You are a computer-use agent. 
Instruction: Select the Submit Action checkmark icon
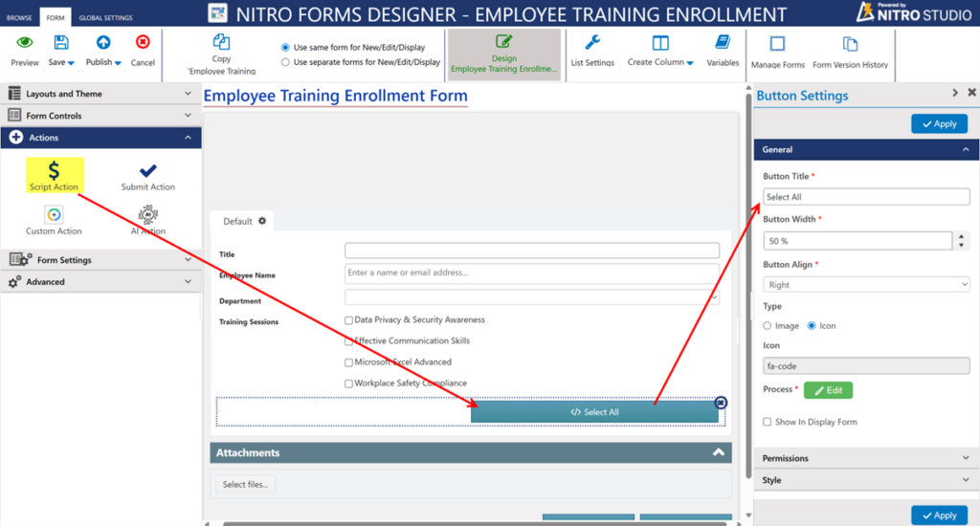148,171
